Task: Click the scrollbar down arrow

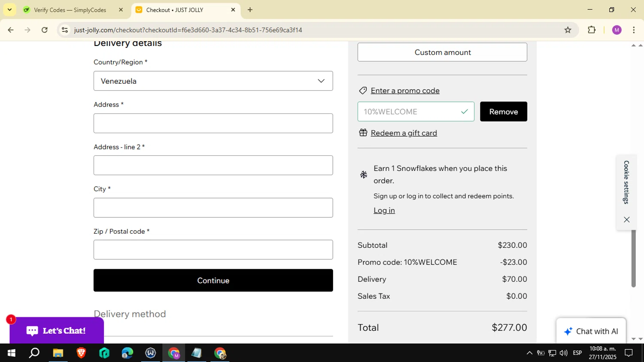Action: click(633, 339)
